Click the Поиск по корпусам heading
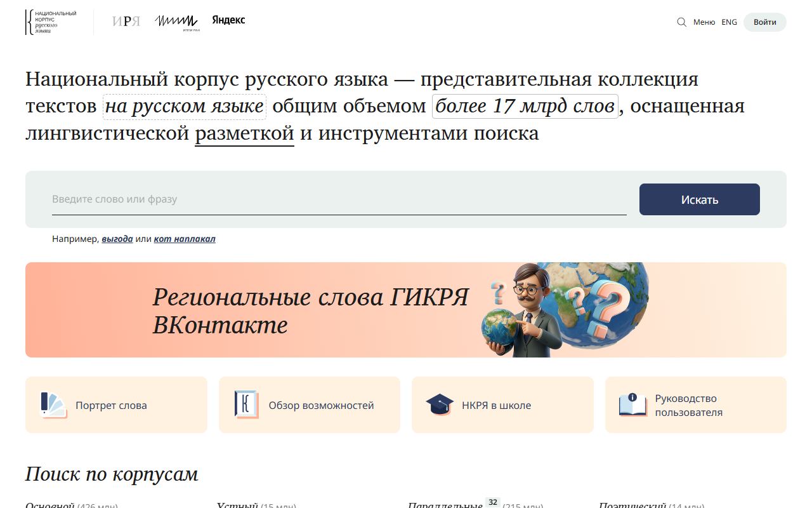 (112, 474)
